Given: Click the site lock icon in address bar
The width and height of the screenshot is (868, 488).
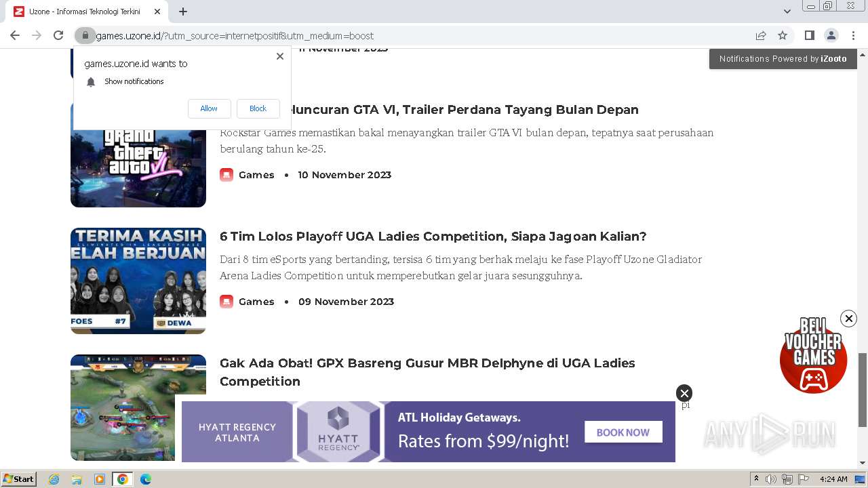Looking at the screenshot, I should point(85,35).
